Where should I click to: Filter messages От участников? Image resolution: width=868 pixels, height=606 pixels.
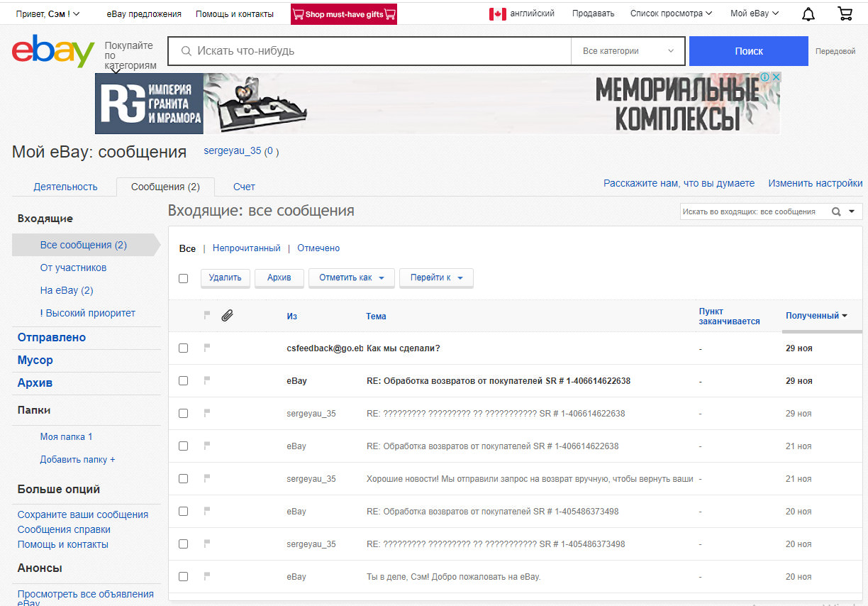[73, 268]
